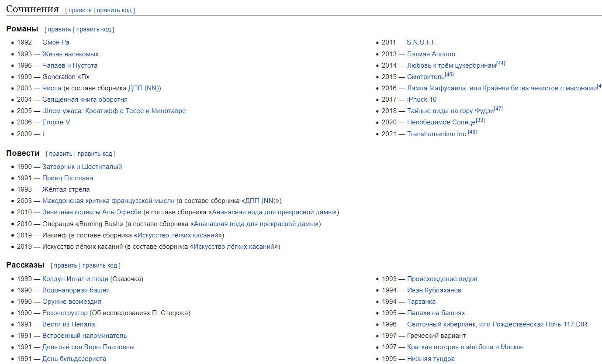Open «Колдун Игнат и люди» link

click(x=75, y=279)
